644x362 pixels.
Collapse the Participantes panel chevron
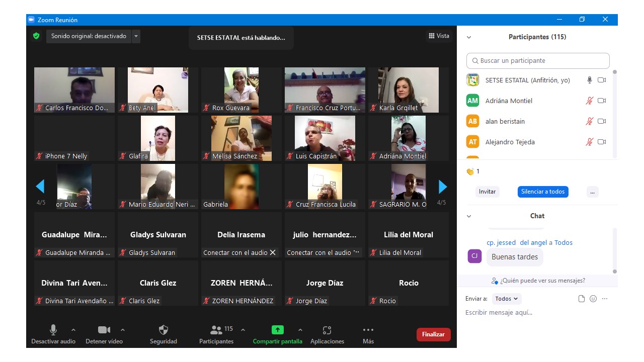click(469, 37)
